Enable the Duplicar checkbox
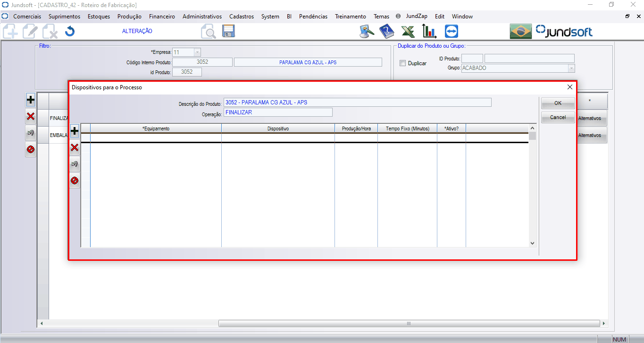 402,63
